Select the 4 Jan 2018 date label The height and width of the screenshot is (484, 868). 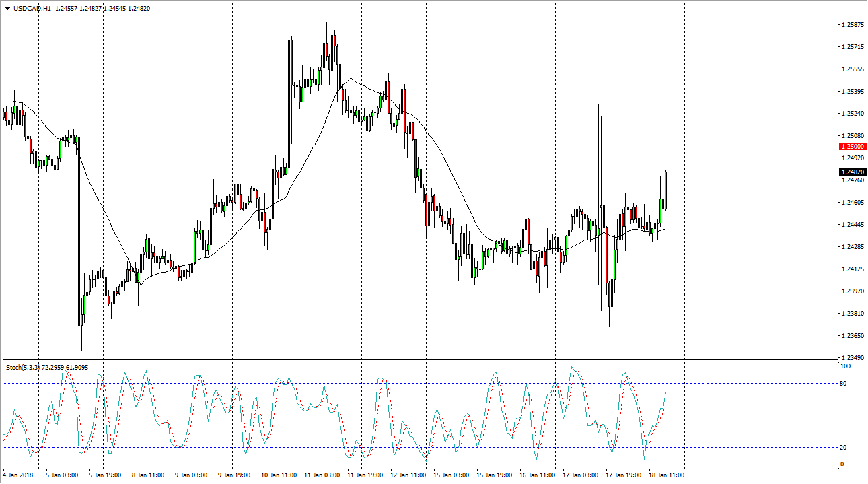pyautogui.click(x=20, y=475)
